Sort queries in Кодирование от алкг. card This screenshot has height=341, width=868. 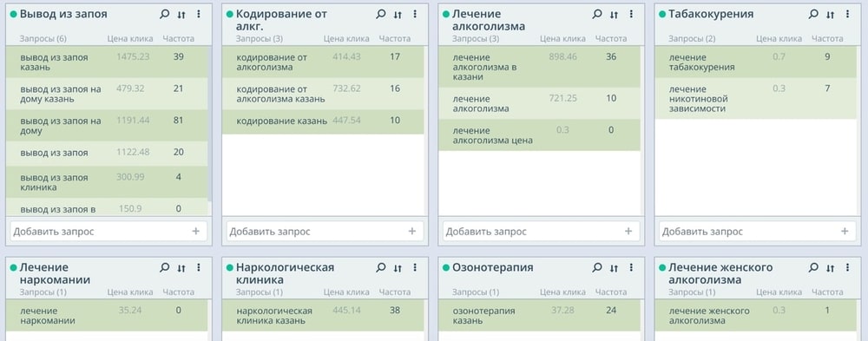pos(398,15)
